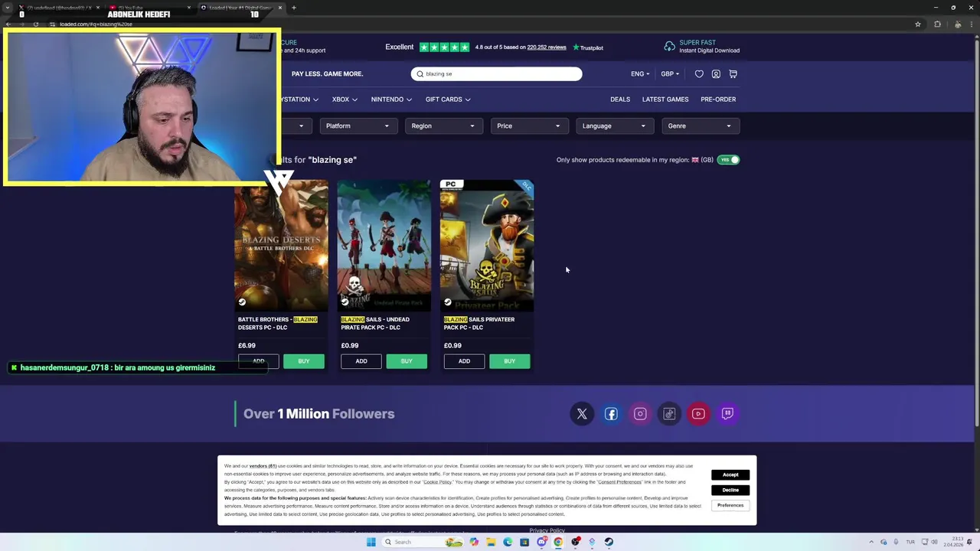Viewport: 980px width, 551px height.
Task: Open the Trustpilot reviews count link
Action: point(547,47)
